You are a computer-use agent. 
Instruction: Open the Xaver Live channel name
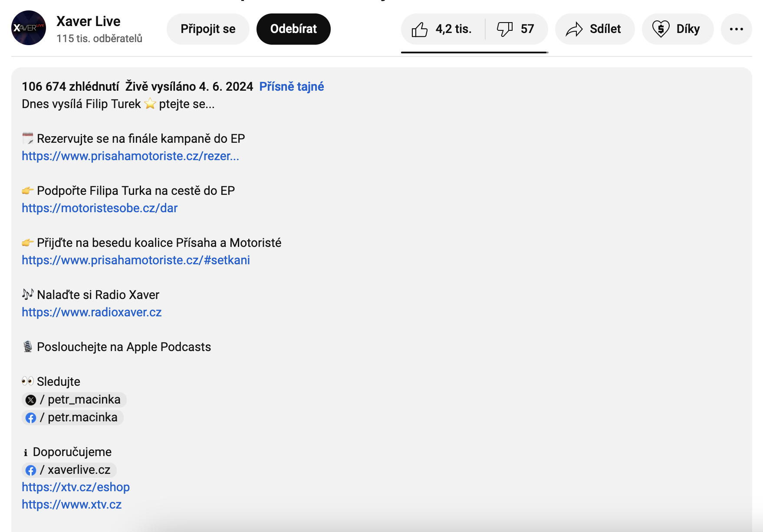tap(89, 21)
